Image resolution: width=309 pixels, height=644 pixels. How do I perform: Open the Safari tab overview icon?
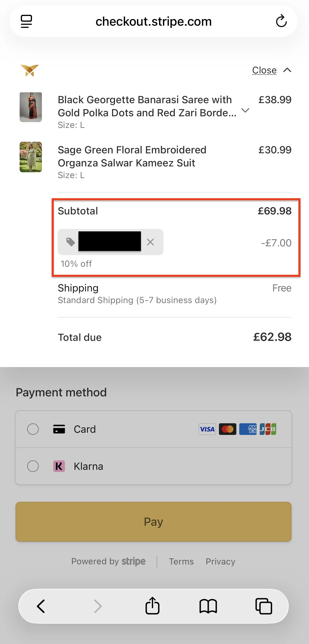pyautogui.click(x=264, y=606)
